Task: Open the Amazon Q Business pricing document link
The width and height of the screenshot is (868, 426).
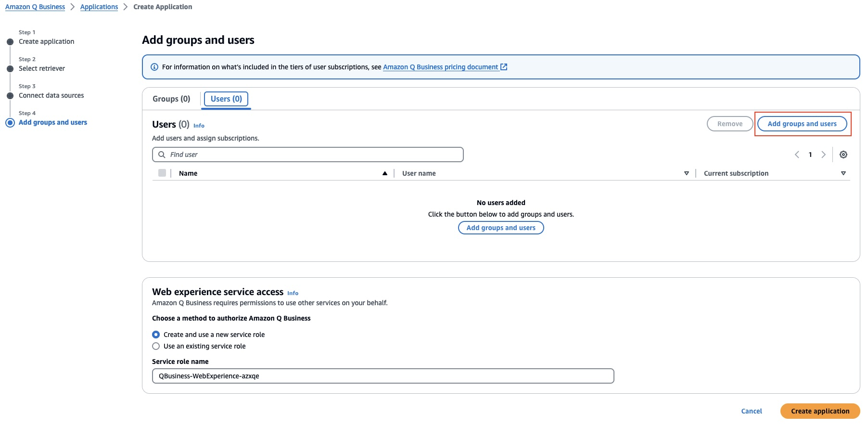Action: pos(440,67)
